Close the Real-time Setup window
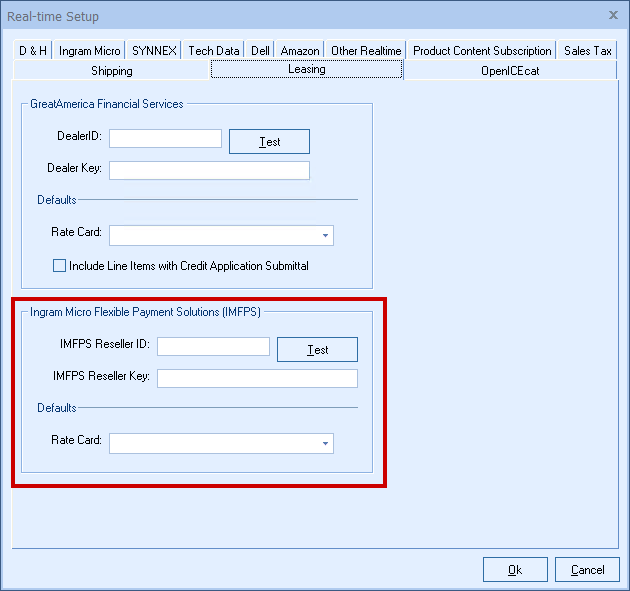 pos(613,15)
